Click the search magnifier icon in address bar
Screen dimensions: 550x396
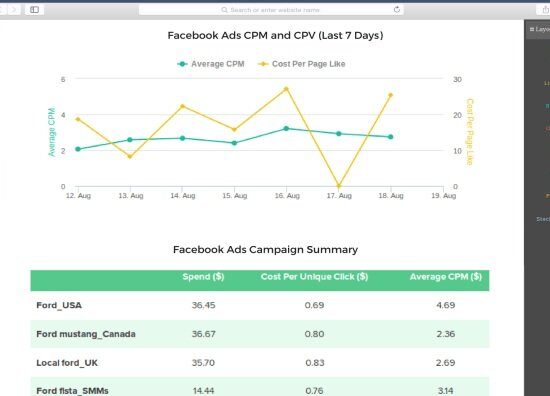tap(224, 10)
